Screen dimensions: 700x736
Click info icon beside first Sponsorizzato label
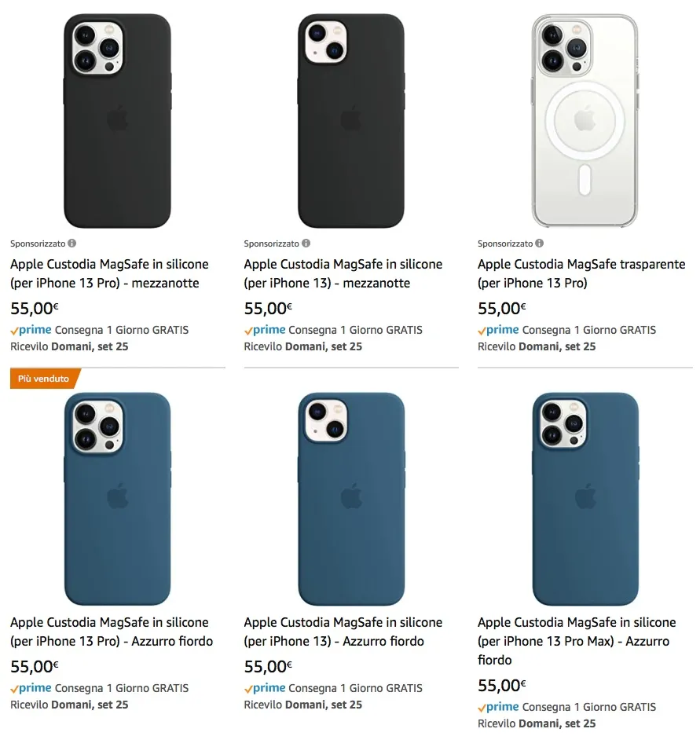coord(72,244)
